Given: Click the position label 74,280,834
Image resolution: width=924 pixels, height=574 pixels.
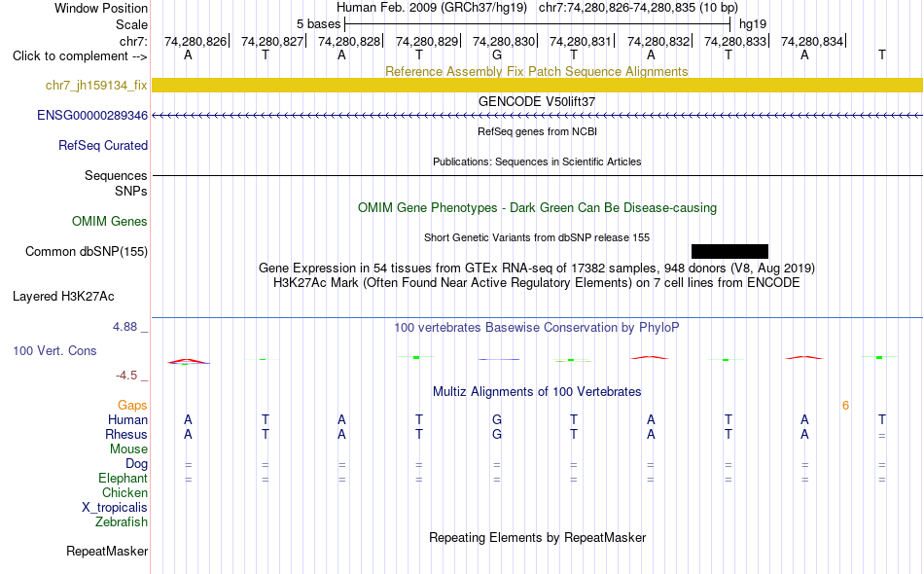Looking at the screenshot, I should [x=812, y=41].
